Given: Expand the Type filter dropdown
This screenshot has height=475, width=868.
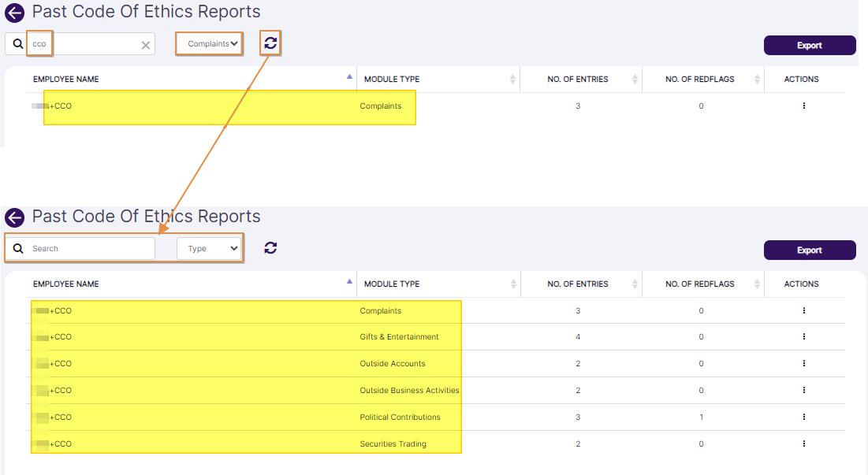Looking at the screenshot, I should 209,249.
